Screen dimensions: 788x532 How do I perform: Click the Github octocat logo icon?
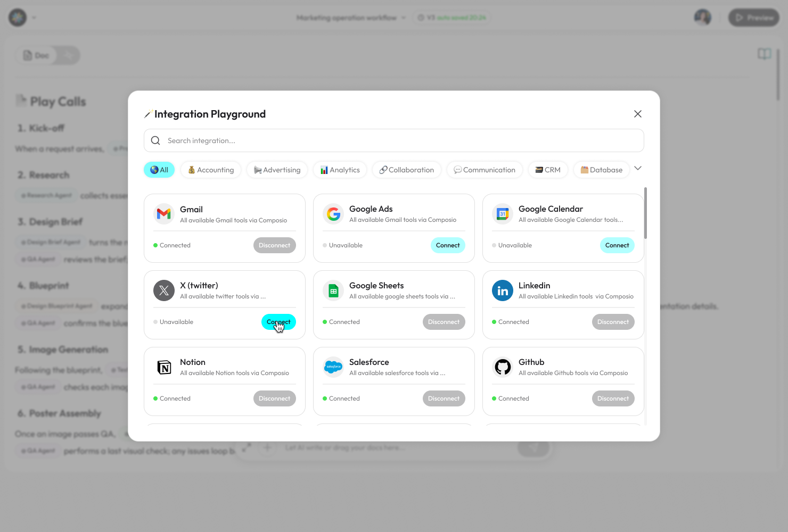(x=503, y=367)
